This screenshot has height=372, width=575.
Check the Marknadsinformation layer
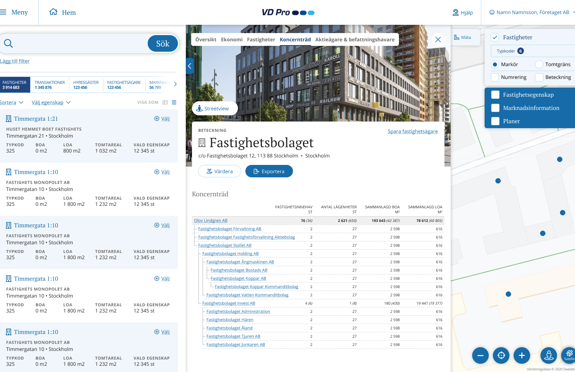[495, 108]
